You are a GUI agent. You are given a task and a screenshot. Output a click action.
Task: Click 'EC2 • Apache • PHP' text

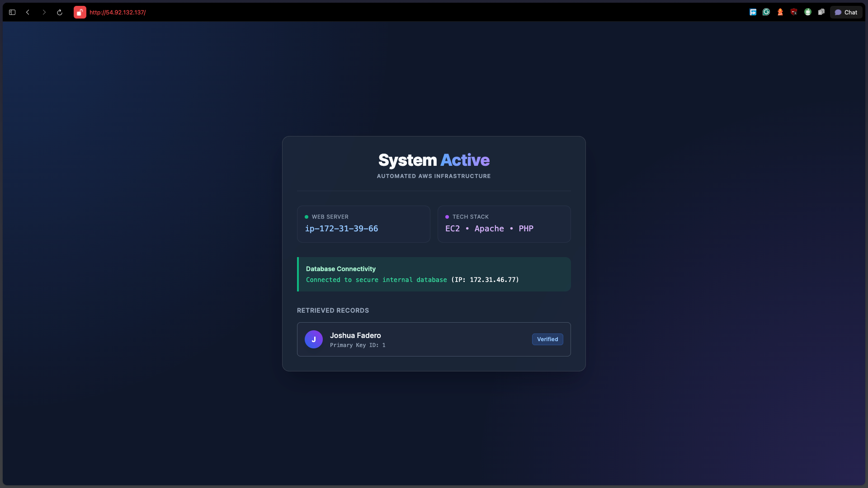(489, 229)
